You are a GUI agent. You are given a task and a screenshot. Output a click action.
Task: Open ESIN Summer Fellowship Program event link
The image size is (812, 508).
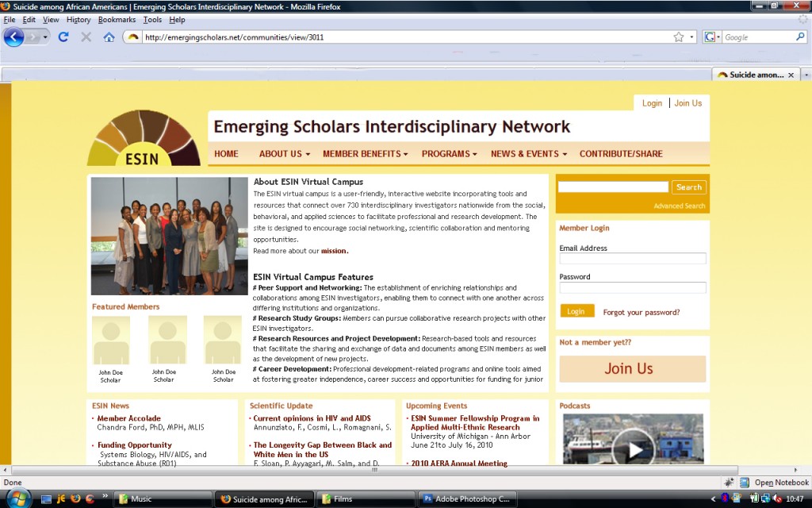475,422
